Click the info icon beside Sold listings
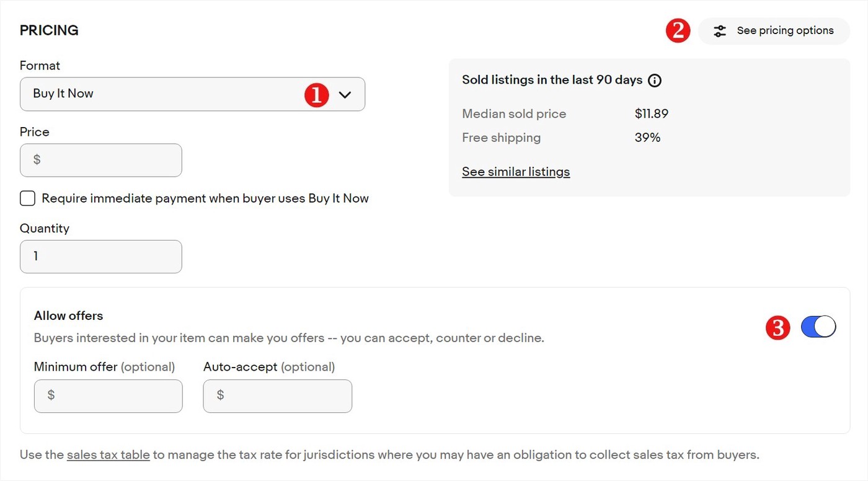Screen dimensions: 868x481 point(655,80)
